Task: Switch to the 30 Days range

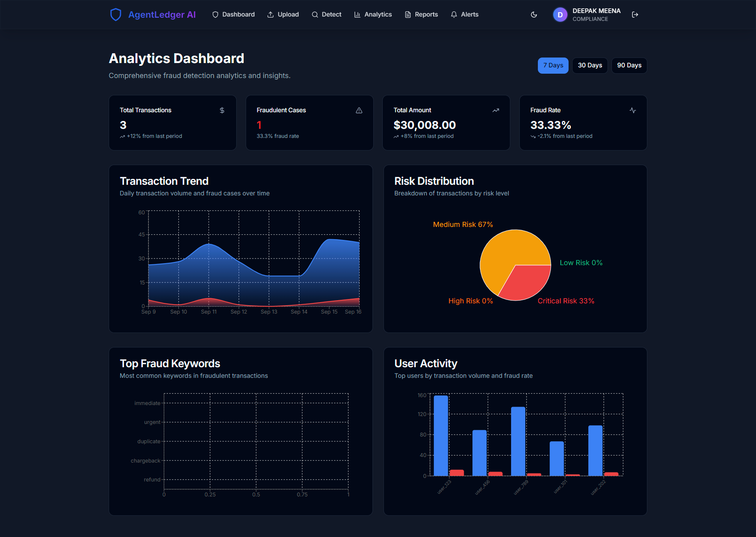Action: click(589, 65)
